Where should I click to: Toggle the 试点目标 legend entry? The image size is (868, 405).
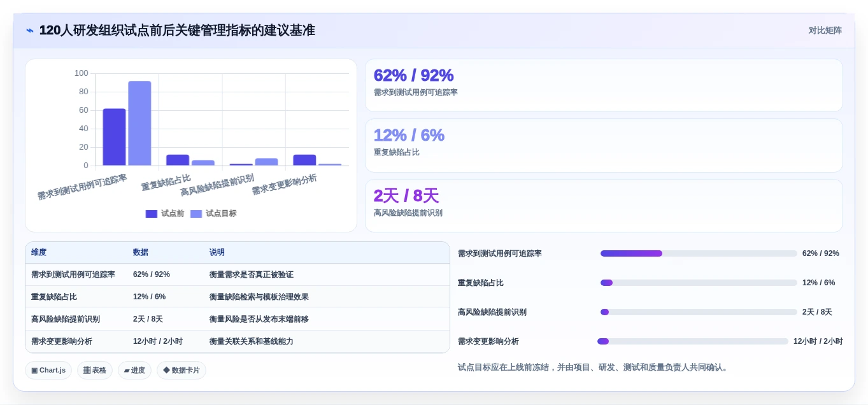point(213,214)
